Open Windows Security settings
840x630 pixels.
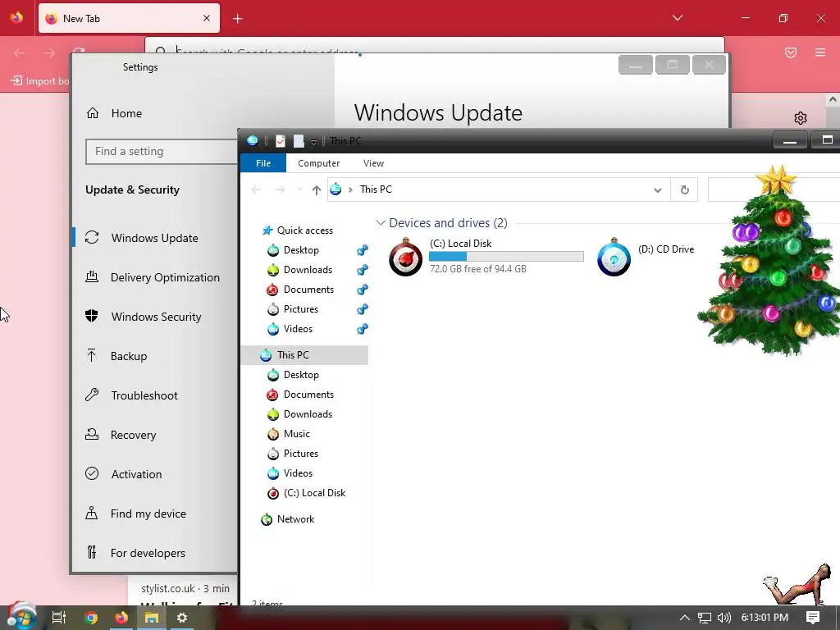click(x=156, y=317)
